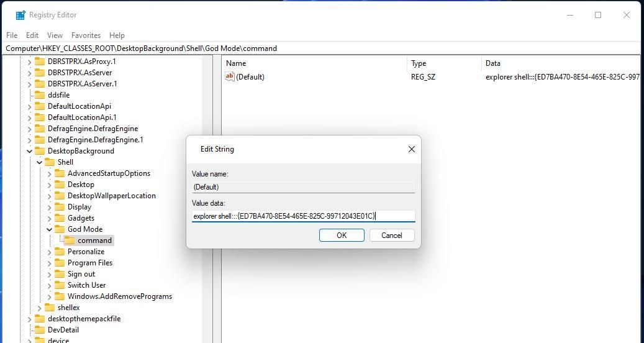
Task: Open the File menu
Action: pos(12,35)
